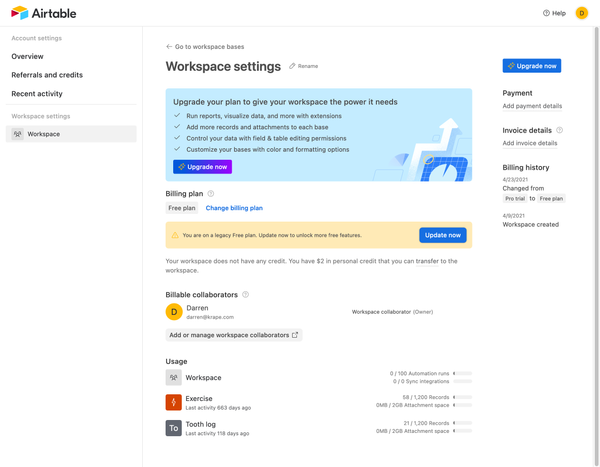Viewport: 600px width, 467px height.
Task: Rename the workspace
Action: coord(303,66)
